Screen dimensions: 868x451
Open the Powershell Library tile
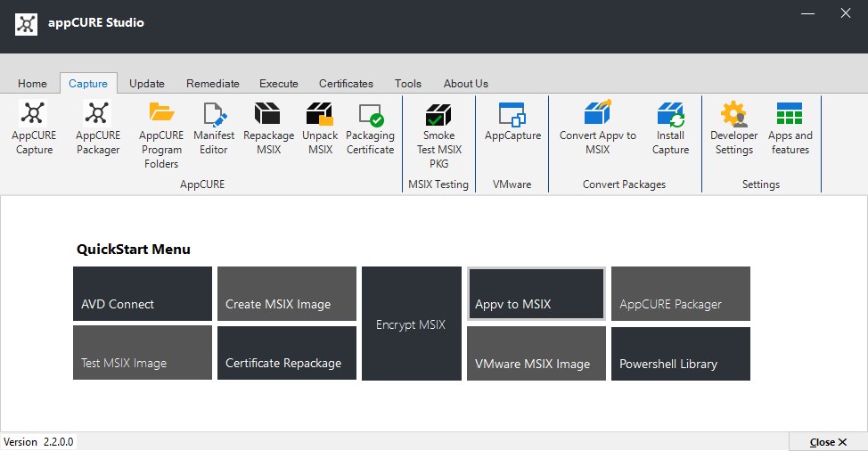(681, 354)
